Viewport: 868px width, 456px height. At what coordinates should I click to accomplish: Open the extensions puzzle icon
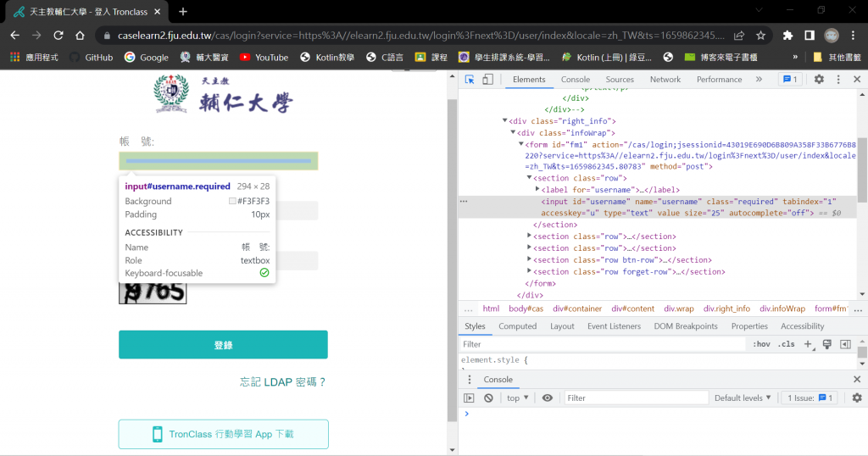click(x=787, y=36)
